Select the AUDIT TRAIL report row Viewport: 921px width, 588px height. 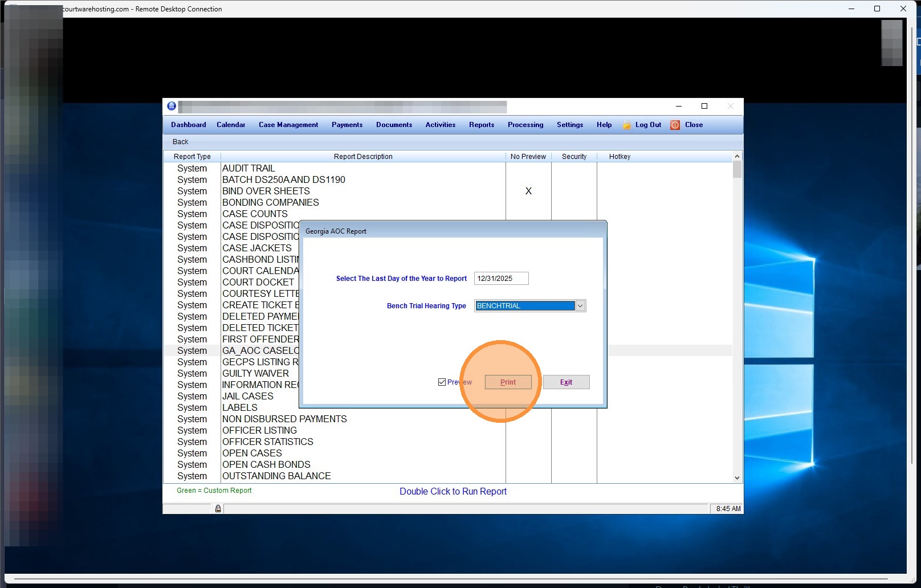248,169
